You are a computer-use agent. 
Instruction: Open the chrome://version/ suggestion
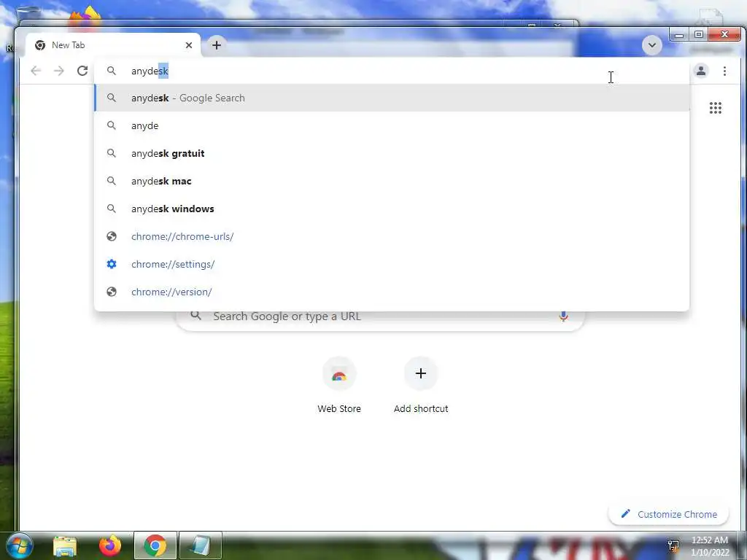(x=392, y=292)
